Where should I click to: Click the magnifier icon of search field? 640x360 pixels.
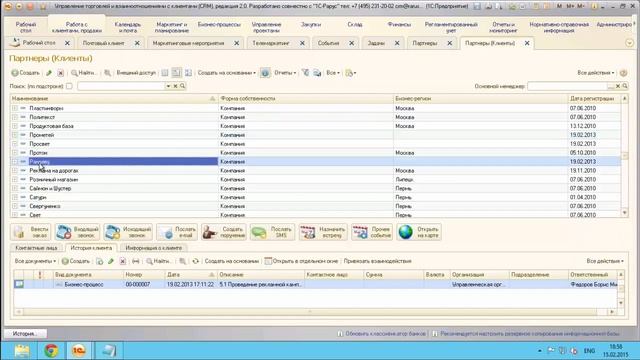pyautogui.click(x=182, y=86)
